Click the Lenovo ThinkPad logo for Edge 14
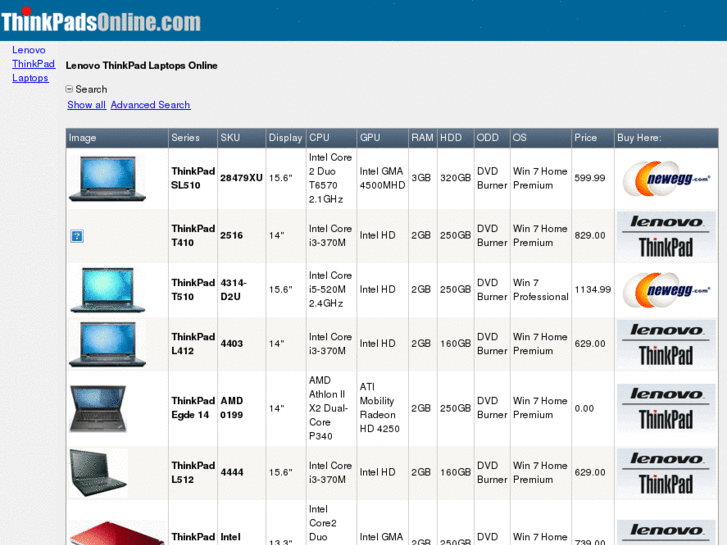Image resolution: width=727 pixels, height=545 pixels. coord(666,408)
